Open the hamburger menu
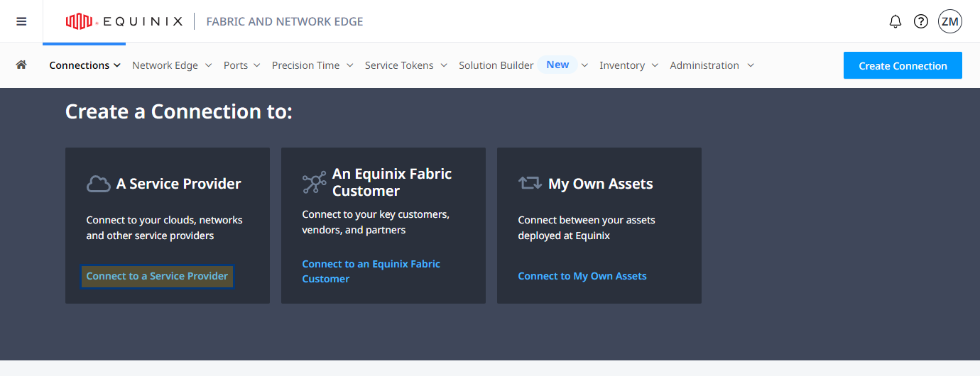The width and height of the screenshot is (980, 376). point(21,21)
